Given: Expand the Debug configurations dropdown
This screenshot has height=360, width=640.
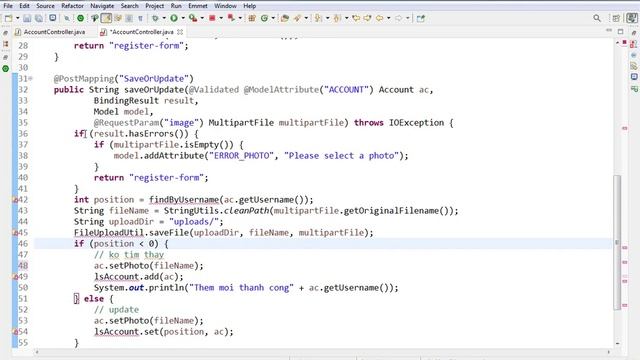Looking at the screenshot, I should (164, 18).
